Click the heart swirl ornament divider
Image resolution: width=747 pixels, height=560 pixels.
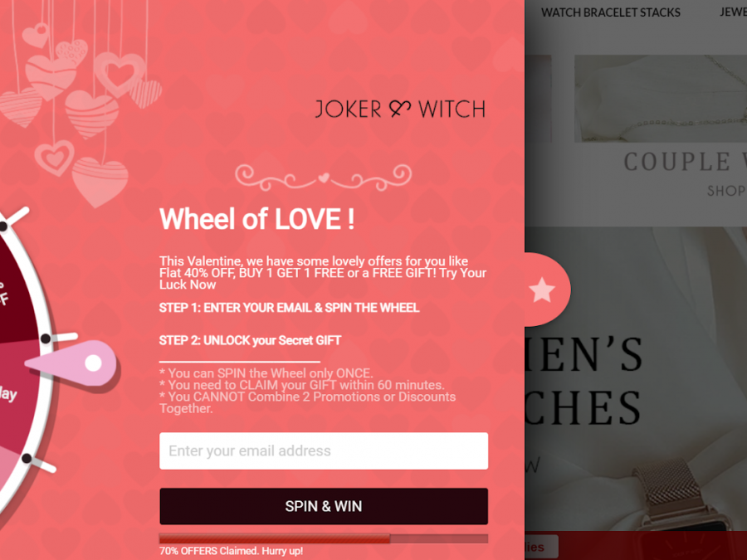coord(324,178)
